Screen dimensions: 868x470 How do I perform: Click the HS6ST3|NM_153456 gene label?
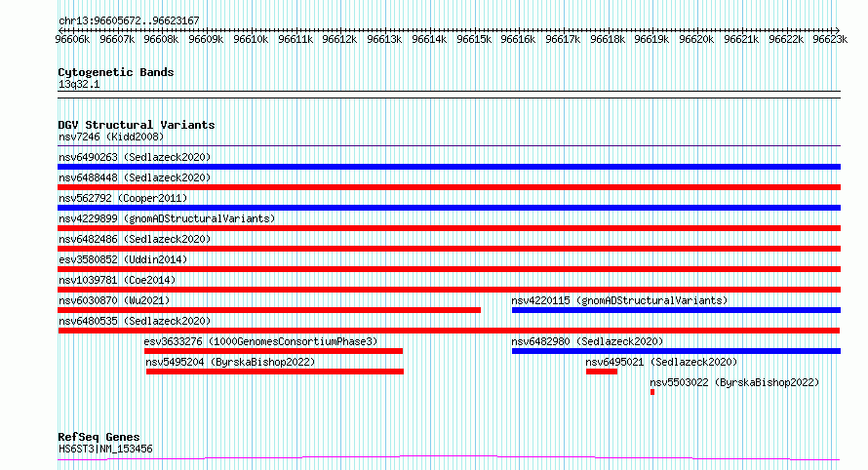coord(105,449)
